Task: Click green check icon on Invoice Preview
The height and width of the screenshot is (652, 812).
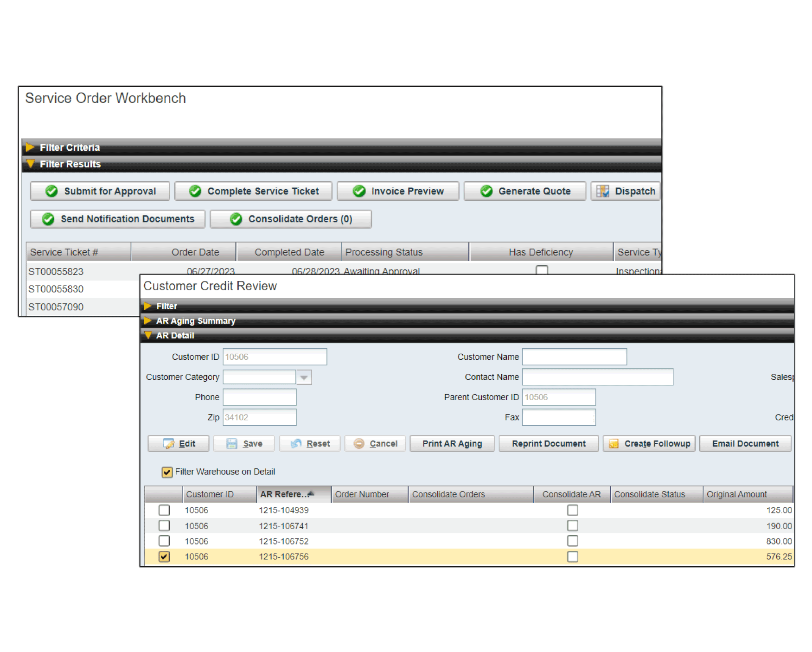Action: [x=359, y=191]
